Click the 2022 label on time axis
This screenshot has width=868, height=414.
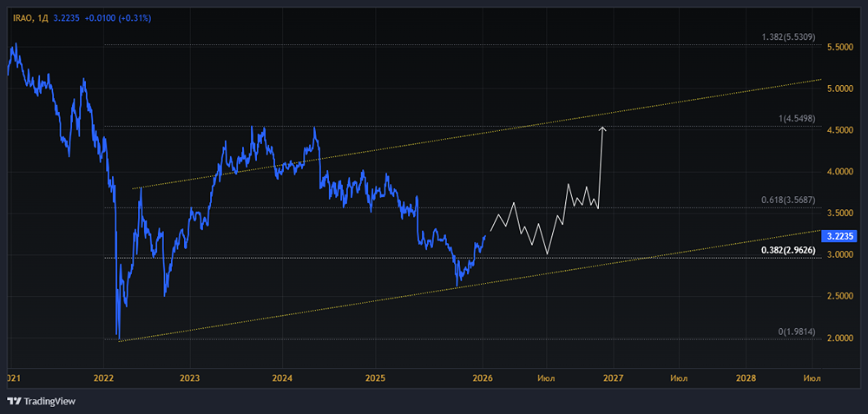point(103,378)
